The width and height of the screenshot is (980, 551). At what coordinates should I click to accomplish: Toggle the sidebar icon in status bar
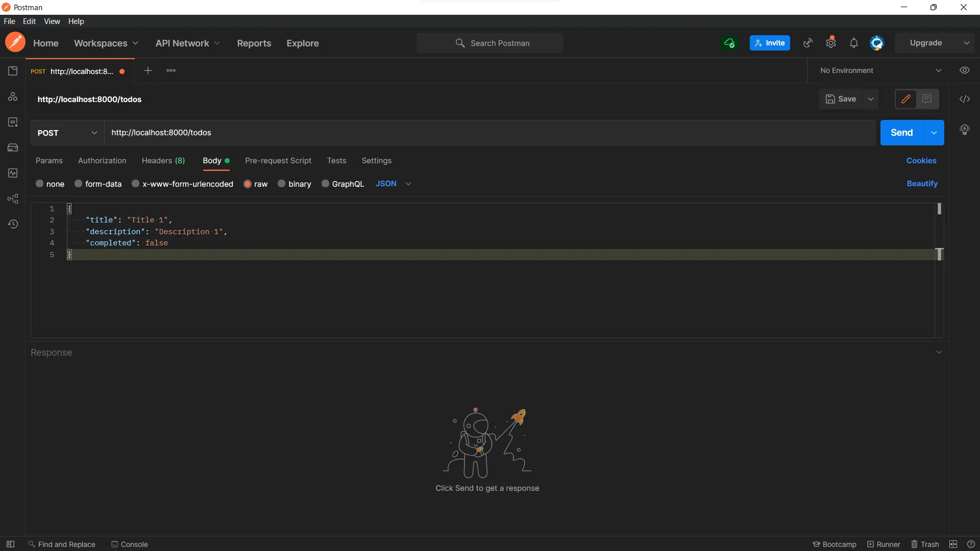10,544
